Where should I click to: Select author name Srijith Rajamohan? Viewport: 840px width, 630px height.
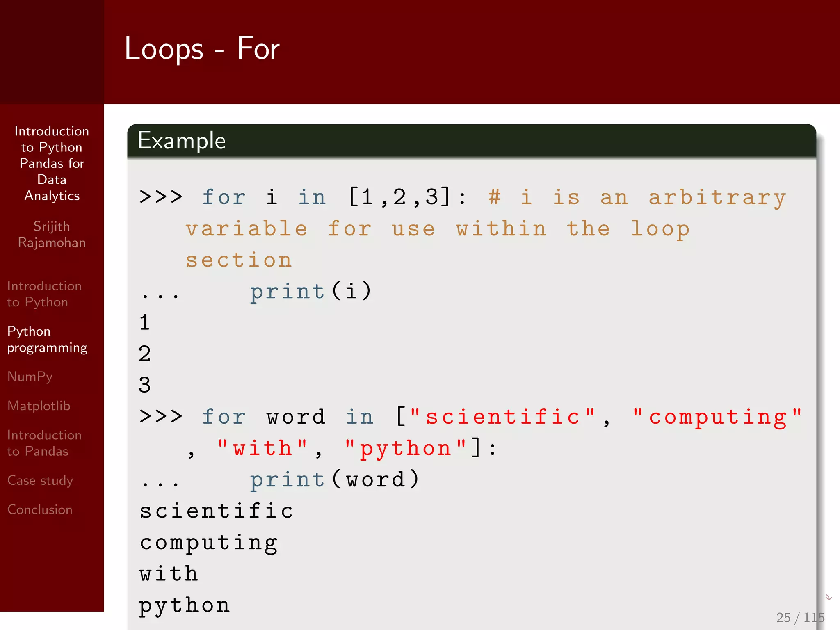point(52,234)
